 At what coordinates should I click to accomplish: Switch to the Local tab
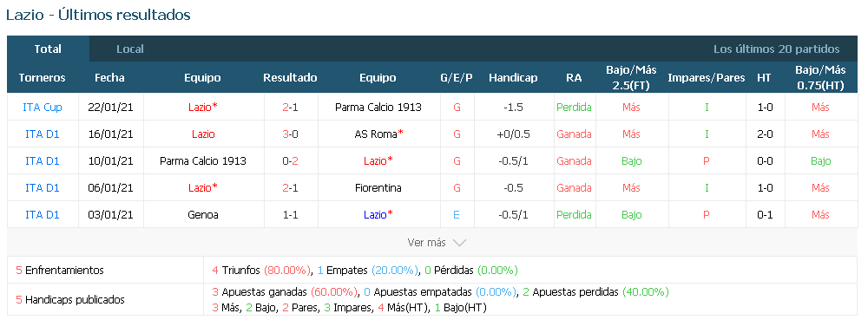pos(130,49)
